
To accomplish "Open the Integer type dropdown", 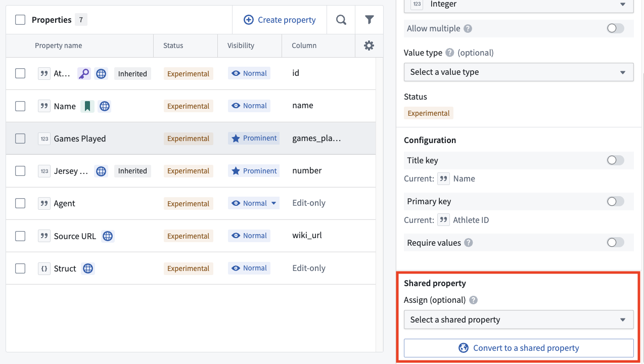I will click(519, 6).
